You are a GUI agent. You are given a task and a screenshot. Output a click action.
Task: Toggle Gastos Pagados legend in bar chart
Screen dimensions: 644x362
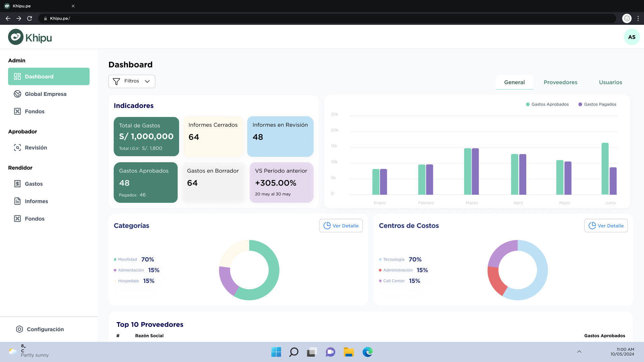pos(597,104)
